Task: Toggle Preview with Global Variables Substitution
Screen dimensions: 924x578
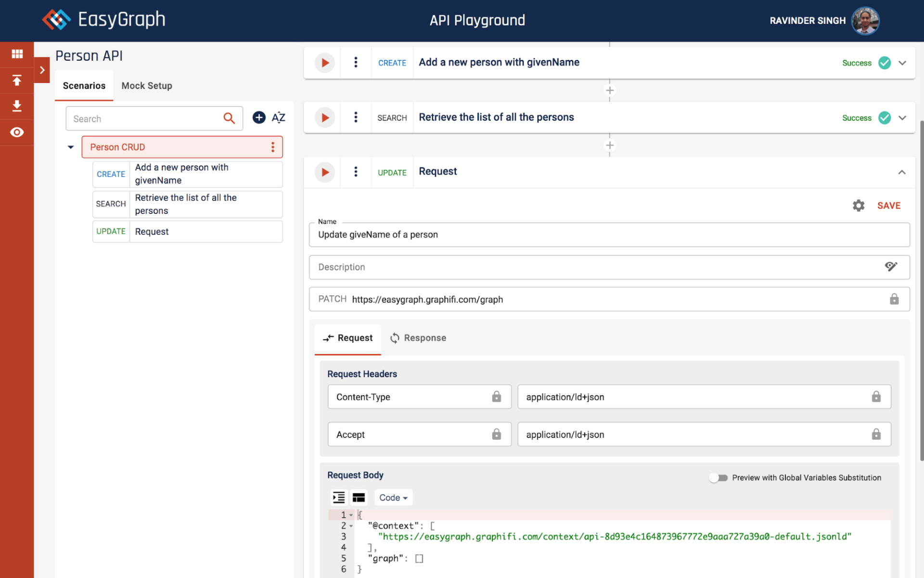Action: click(x=718, y=478)
